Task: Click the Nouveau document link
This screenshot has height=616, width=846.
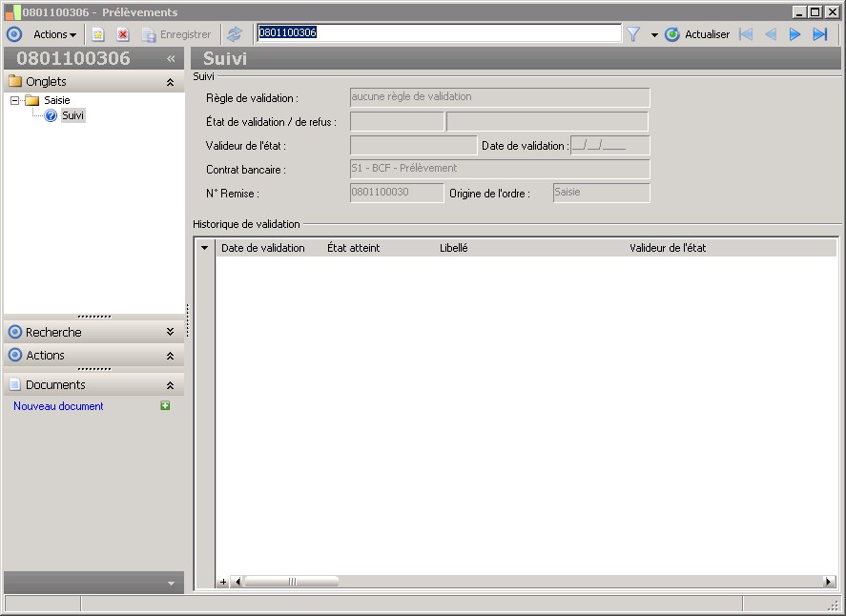Action: pos(58,406)
